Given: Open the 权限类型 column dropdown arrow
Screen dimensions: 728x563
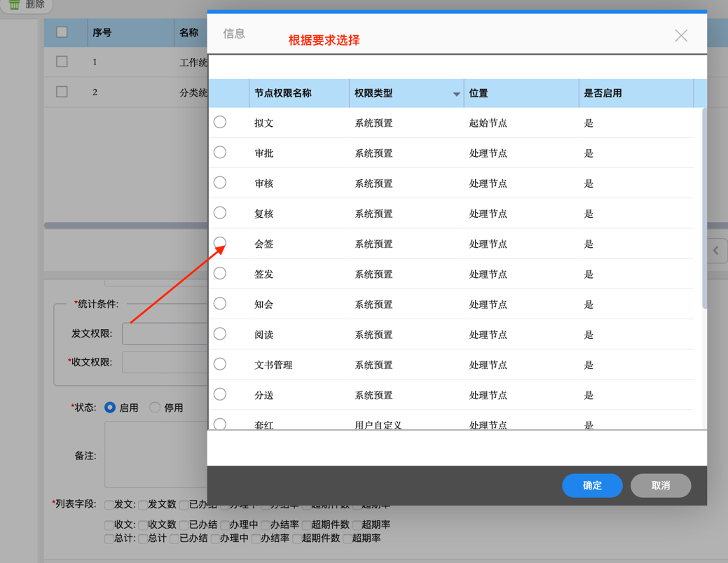Looking at the screenshot, I should coord(456,94).
